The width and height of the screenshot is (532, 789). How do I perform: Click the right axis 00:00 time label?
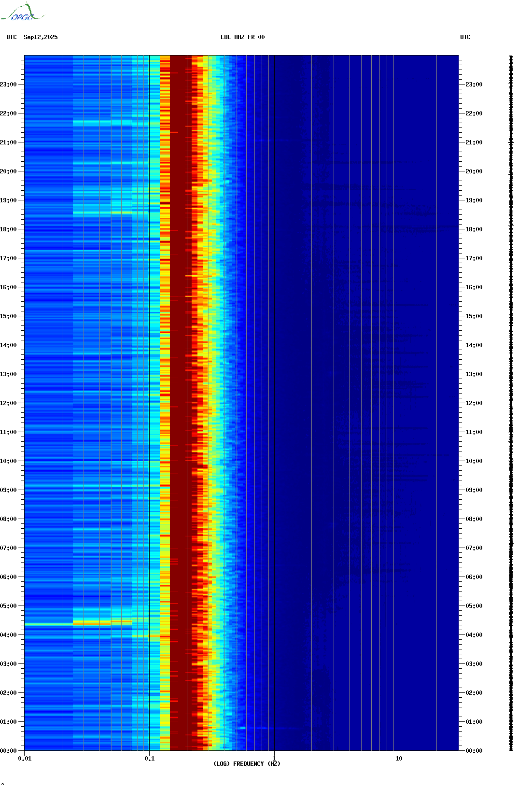click(x=474, y=751)
